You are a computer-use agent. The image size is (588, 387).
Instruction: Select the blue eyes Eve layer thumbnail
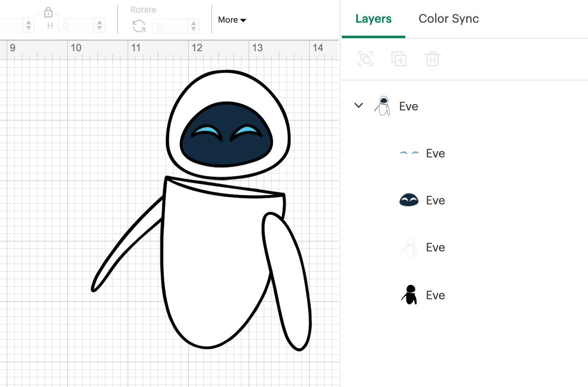coord(408,153)
